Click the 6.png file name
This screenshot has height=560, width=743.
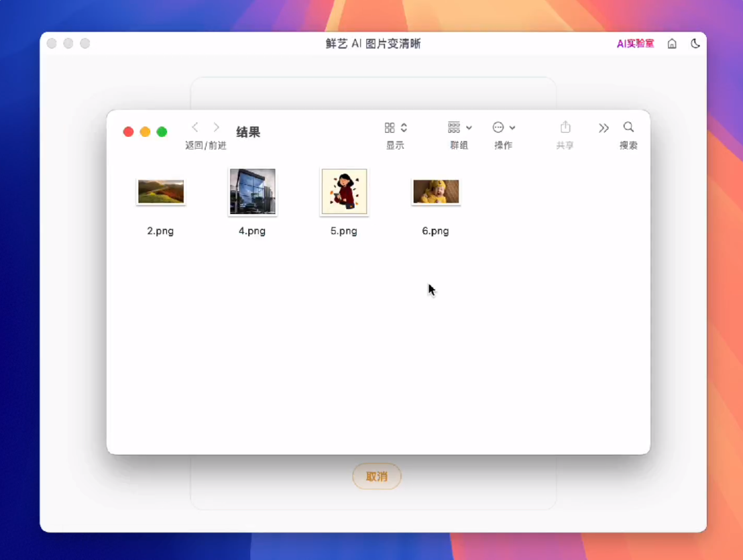(x=435, y=231)
